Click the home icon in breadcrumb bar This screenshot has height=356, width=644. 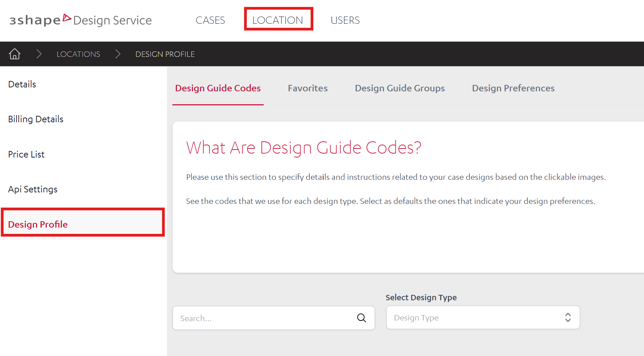(x=15, y=54)
